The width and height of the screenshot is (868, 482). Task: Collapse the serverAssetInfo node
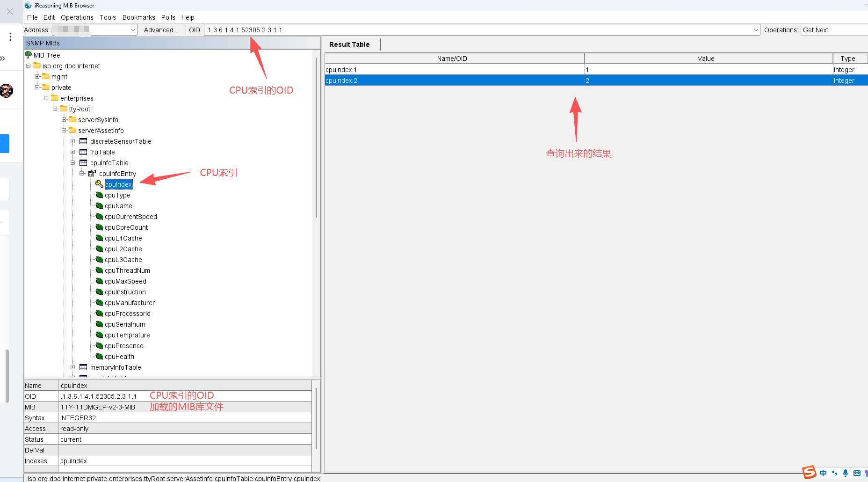coord(64,130)
